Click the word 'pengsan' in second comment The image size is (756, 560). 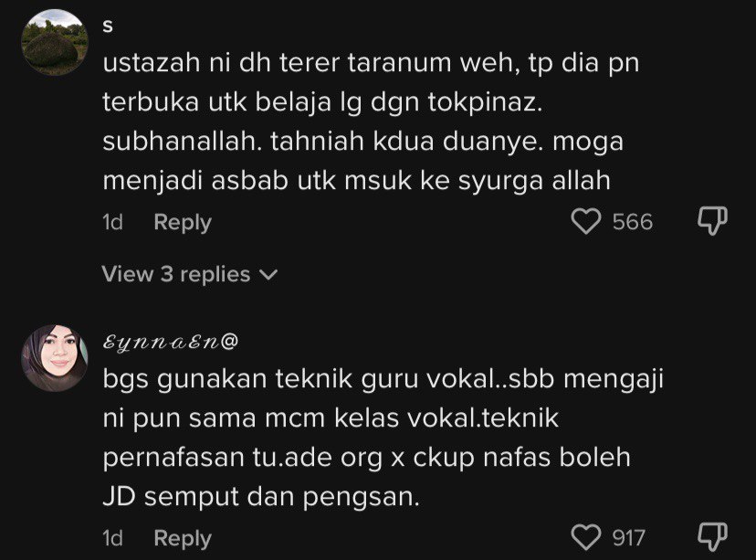(x=362, y=497)
